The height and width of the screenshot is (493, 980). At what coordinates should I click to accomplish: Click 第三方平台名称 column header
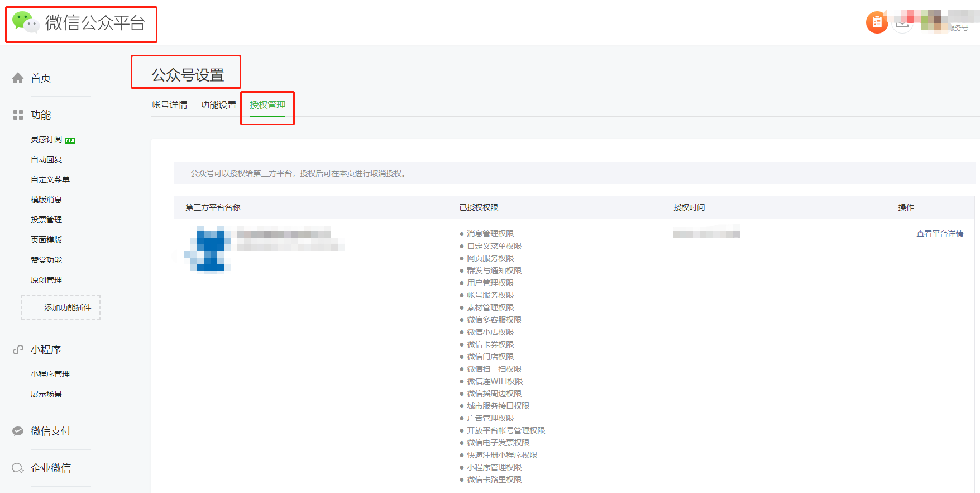[x=213, y=207]
